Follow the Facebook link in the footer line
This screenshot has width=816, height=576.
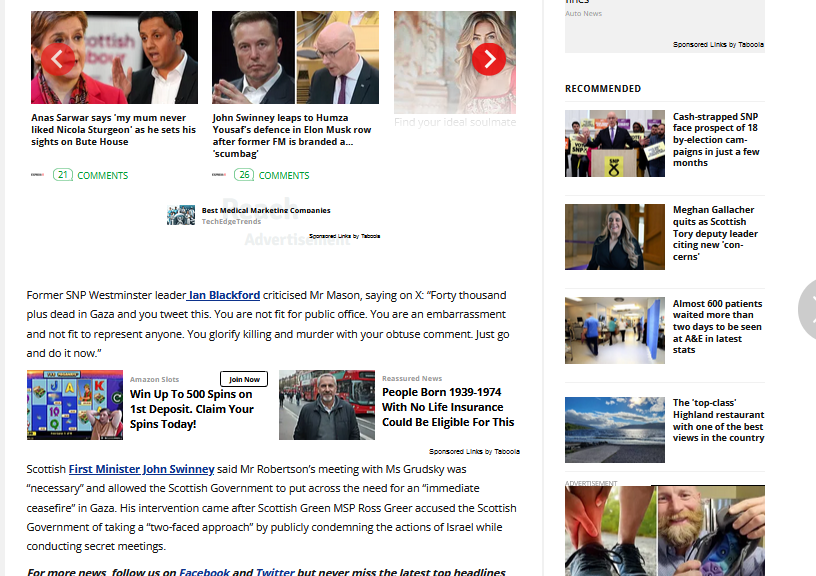(x=204, y=572)
